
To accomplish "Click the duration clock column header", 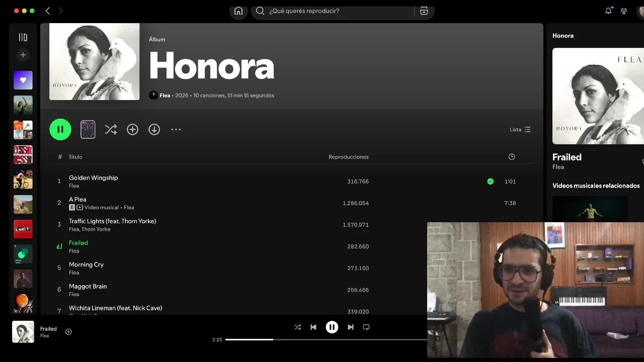I will point(512,157).
